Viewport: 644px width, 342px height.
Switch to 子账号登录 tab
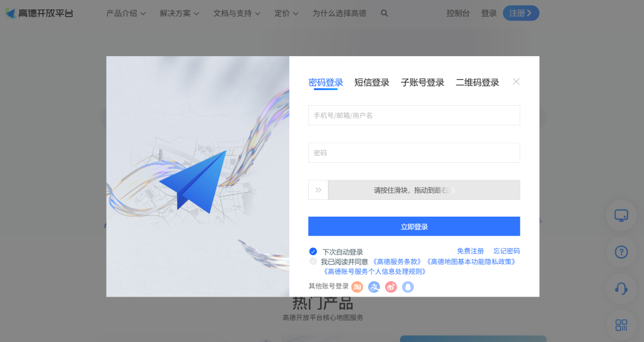pyautogui.click(x=422, y=82)
